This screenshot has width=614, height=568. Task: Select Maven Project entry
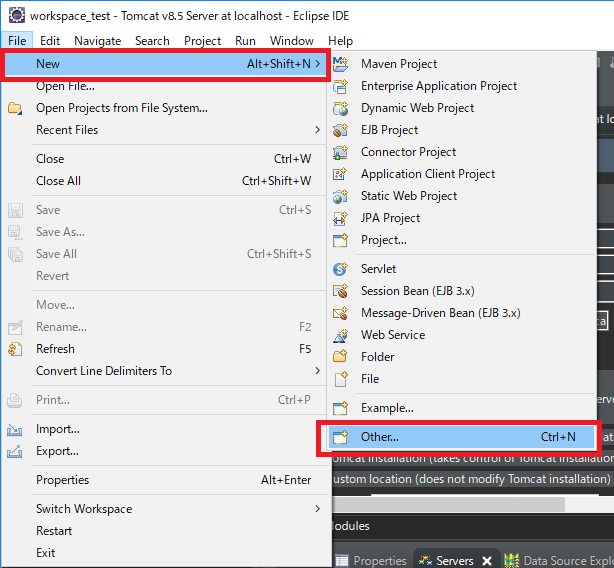click(x=462, y=64)
